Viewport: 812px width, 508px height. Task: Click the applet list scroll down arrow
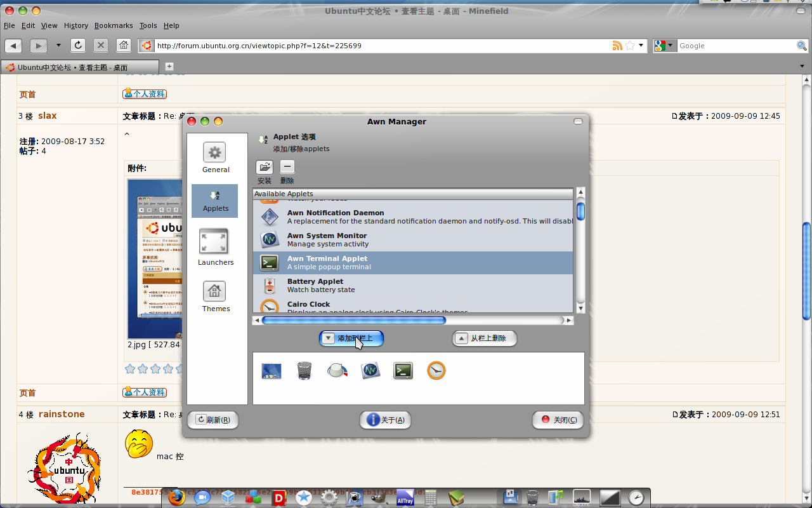coord(580,309)
